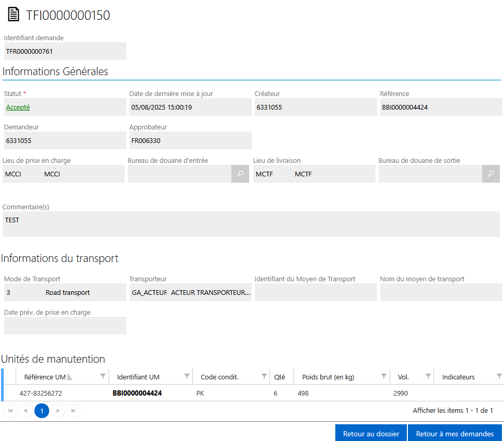504x441 pixels.
Task: Select page 1 in the pager
Action: point(42,411)
